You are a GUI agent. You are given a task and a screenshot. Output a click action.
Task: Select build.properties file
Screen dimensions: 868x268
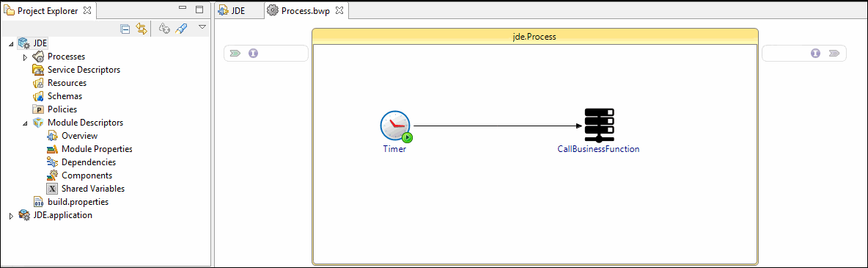(x=78, y=202)
